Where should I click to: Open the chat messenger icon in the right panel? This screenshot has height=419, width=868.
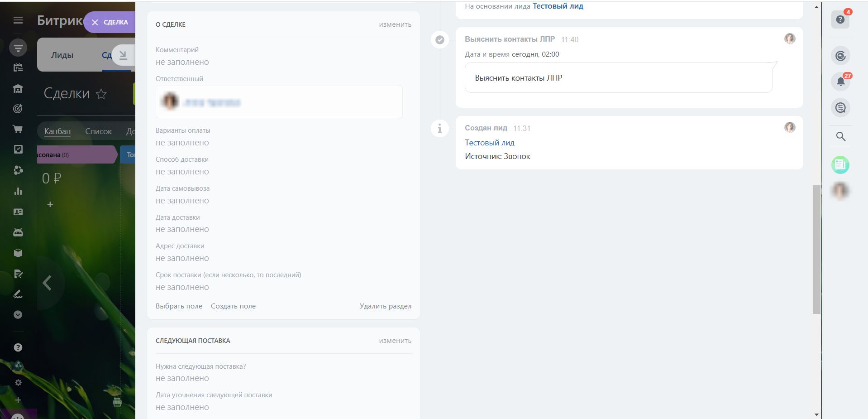pyautogui.click(x=840, y=108)
